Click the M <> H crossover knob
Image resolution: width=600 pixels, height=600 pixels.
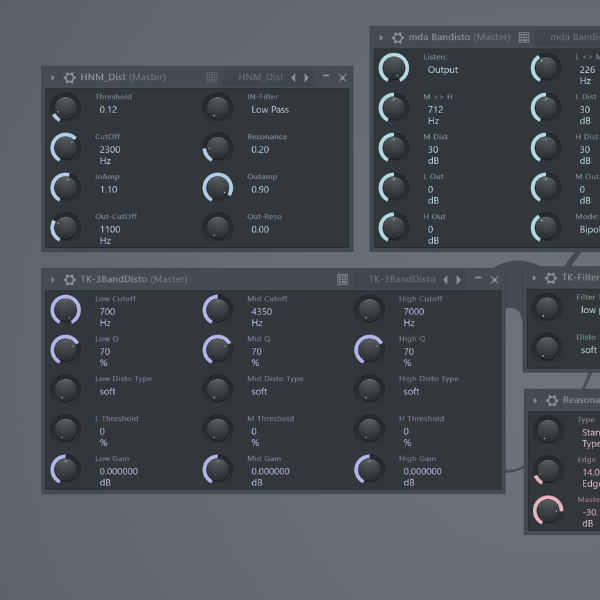tap(394, 108)
